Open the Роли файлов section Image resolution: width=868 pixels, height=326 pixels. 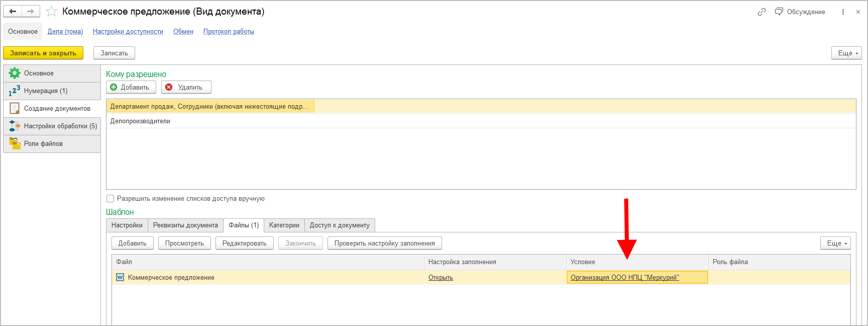click(x=52, y=144)
